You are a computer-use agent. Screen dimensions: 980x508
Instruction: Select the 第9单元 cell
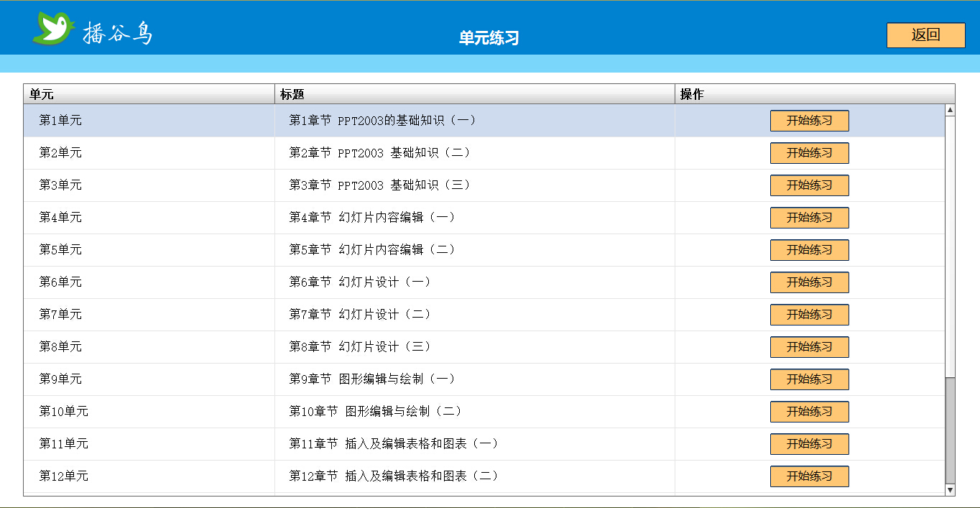149,379
